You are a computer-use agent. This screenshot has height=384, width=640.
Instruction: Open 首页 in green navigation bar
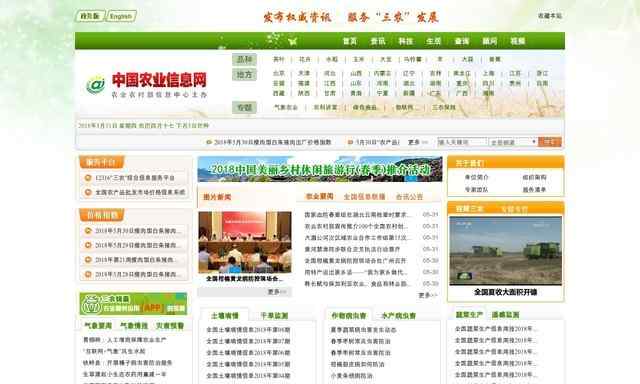[350, 41]
